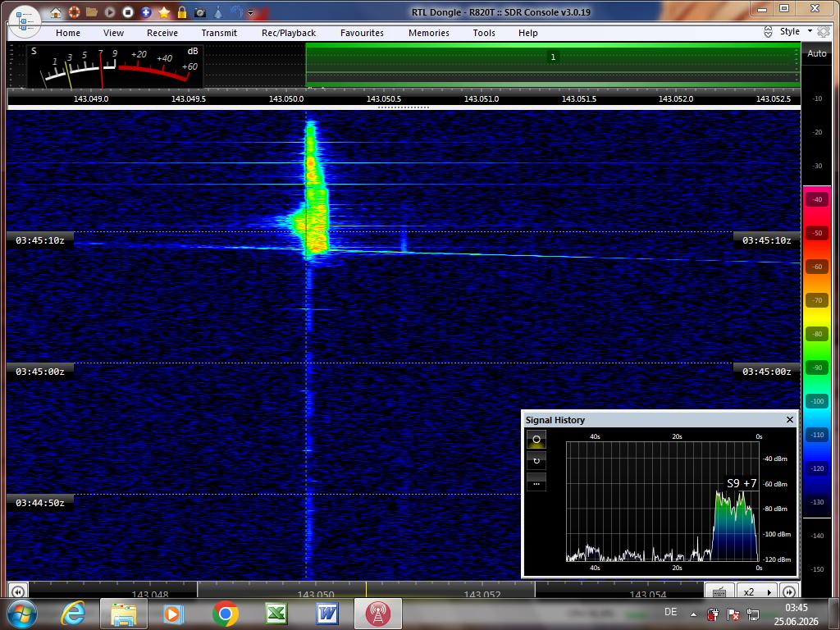
Task: Click the 03:45 taskbar clock
Action: (796, 608)
